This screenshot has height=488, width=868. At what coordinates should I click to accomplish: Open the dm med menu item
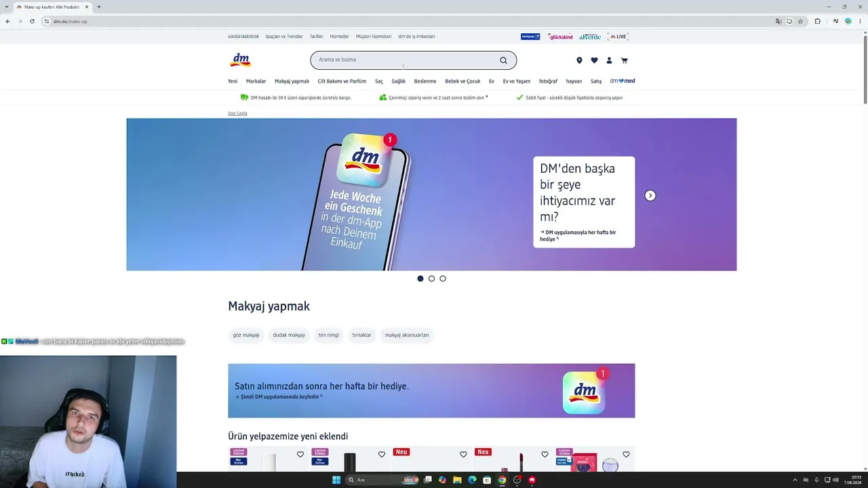tap(623, 81)
